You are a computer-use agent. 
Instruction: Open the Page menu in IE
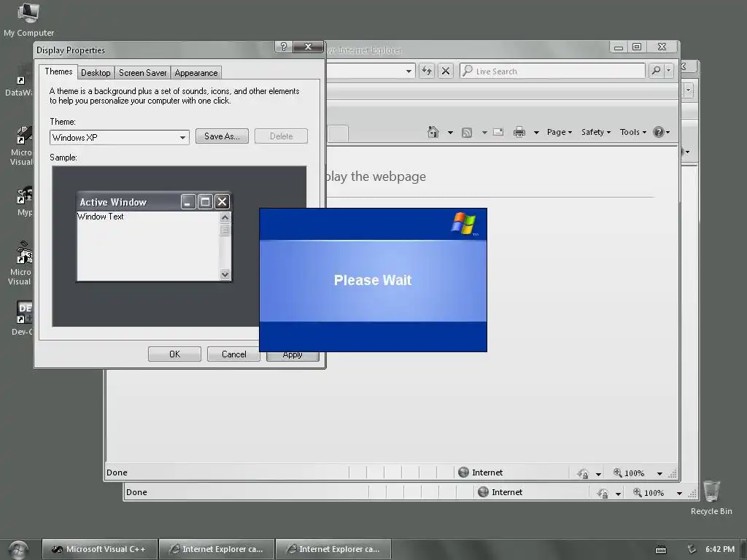click(560, 132)
